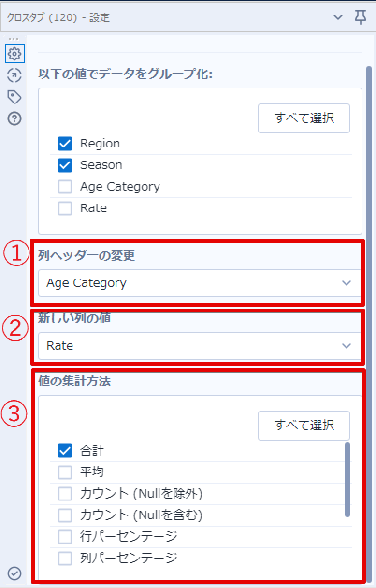
Task: Uncheck the Season grouping checkbox
Action: click(x=65, y=165)
